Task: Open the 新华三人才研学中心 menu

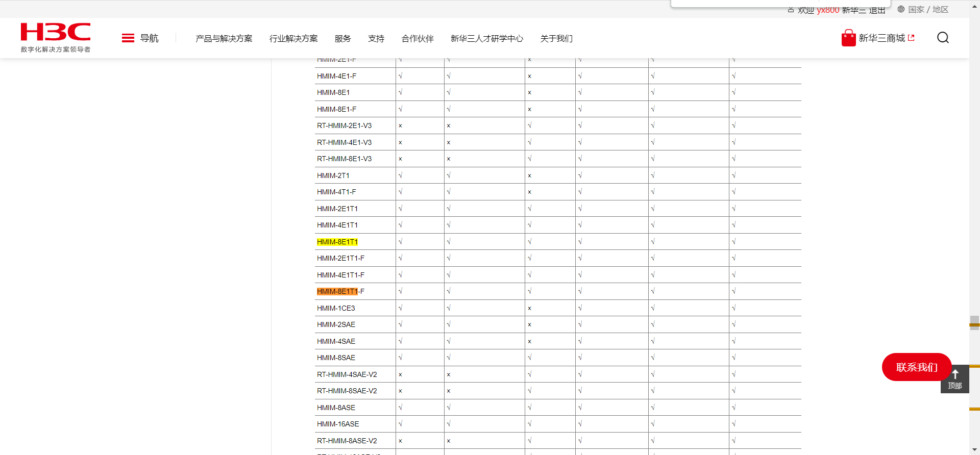Action: point(487,39)
